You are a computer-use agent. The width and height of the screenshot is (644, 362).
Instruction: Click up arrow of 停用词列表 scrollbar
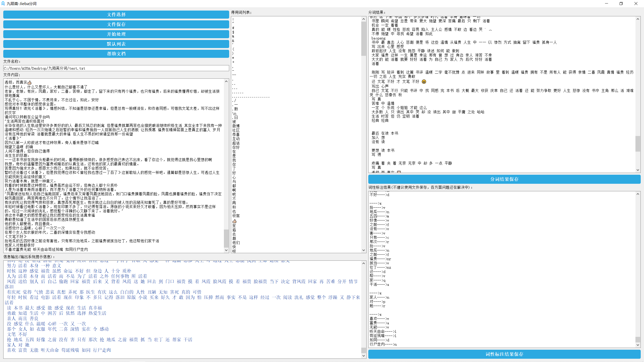pos(364,19)
